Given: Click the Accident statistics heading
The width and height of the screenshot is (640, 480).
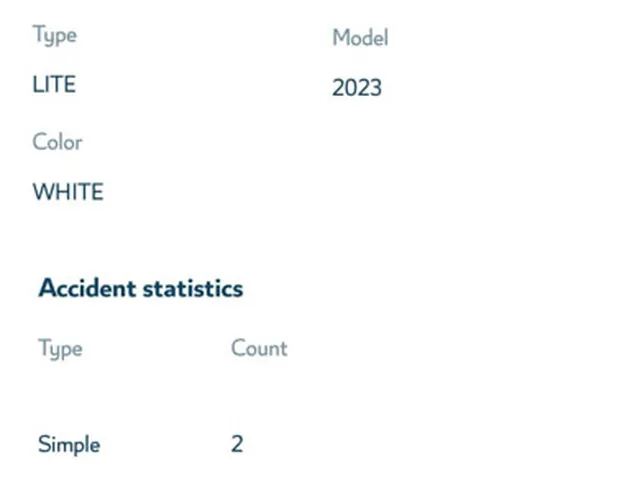Looking at the screenshot, I should coord(141,288).
